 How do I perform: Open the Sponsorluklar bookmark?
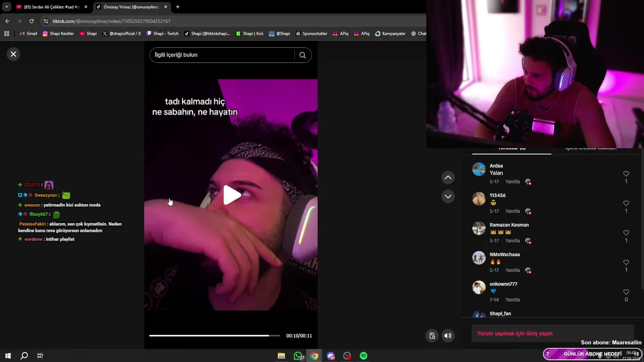(x=311, y=34)
